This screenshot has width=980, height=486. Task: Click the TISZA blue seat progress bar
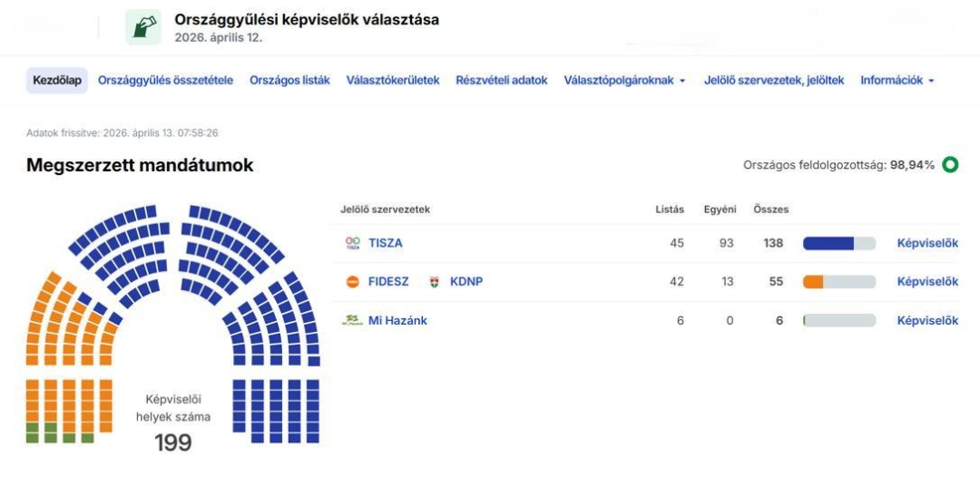[x=828, y=243]
